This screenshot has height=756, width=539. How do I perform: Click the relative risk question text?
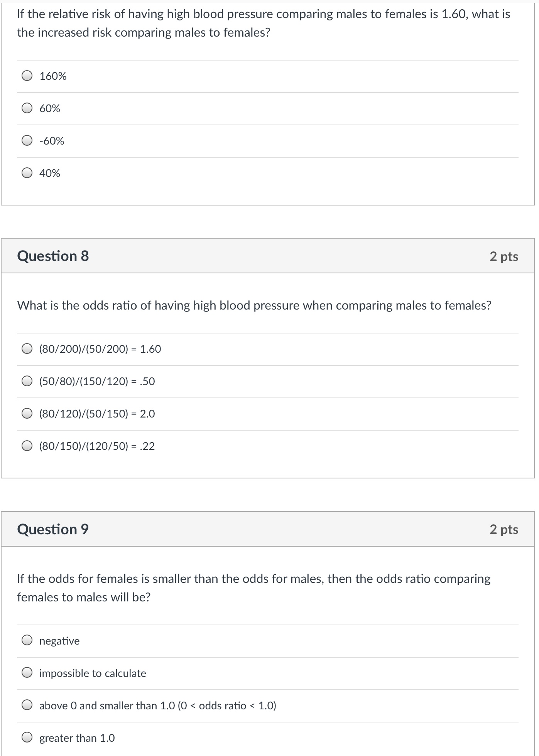pyautogui.click(x=263, y=23)
